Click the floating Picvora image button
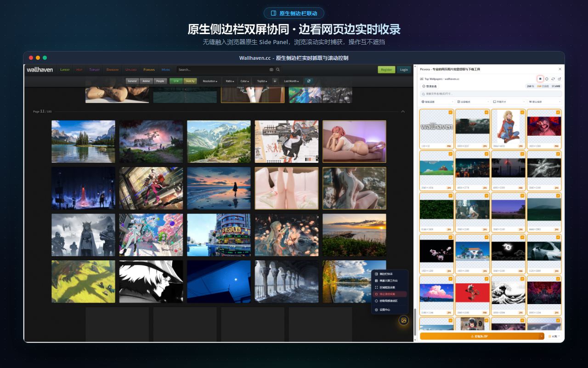 pos(404,320)
